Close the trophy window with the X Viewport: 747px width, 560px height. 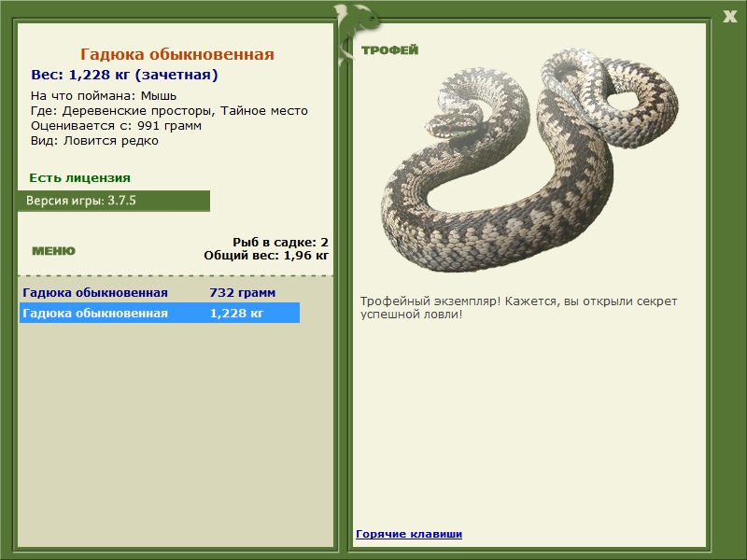pyautogui.click(x=729, y=17)
